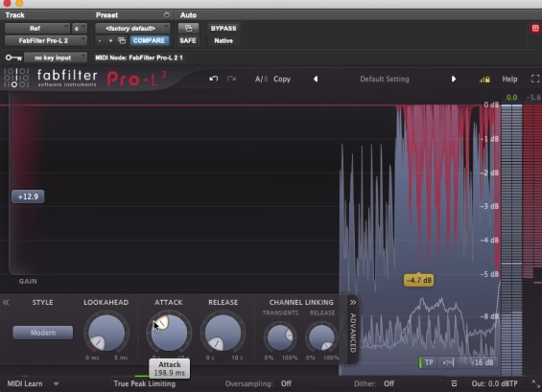Click the 0.0 peak level readout
The image size is (542, 392).
click(511, 98)
